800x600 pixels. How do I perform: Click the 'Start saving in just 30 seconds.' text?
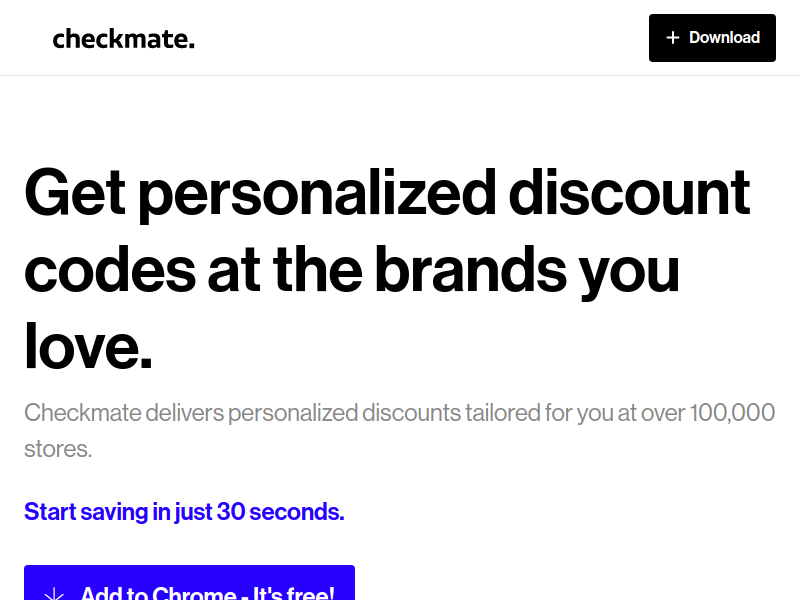click(184, 512)
